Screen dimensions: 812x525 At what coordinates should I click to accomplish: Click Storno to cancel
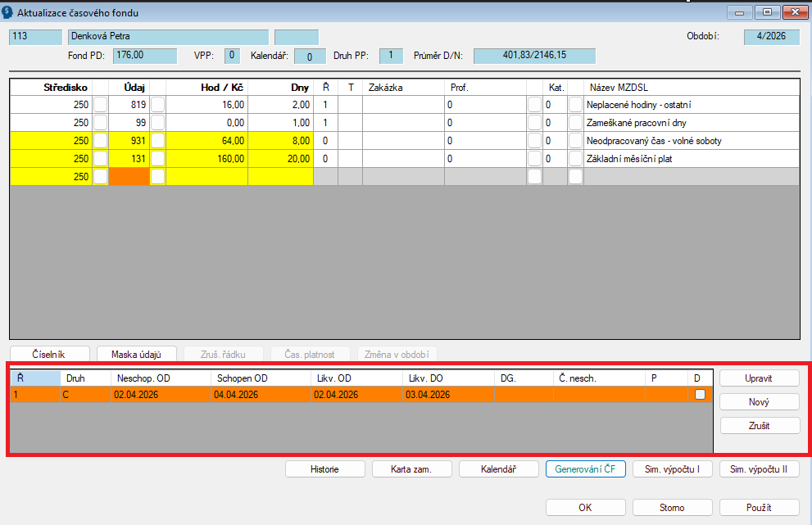(673, 508)
